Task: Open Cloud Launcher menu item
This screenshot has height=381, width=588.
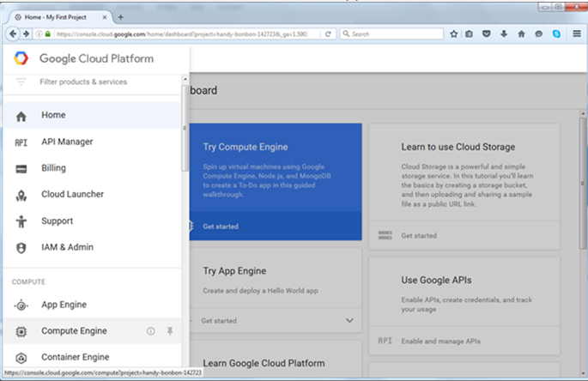Action: [x=92, y=194]
